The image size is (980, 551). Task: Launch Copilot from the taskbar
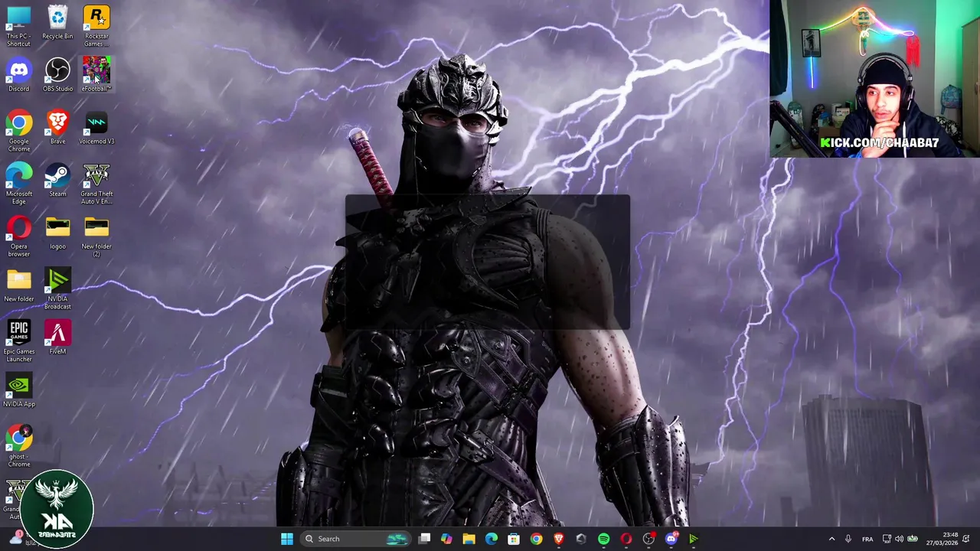(446, 539)
